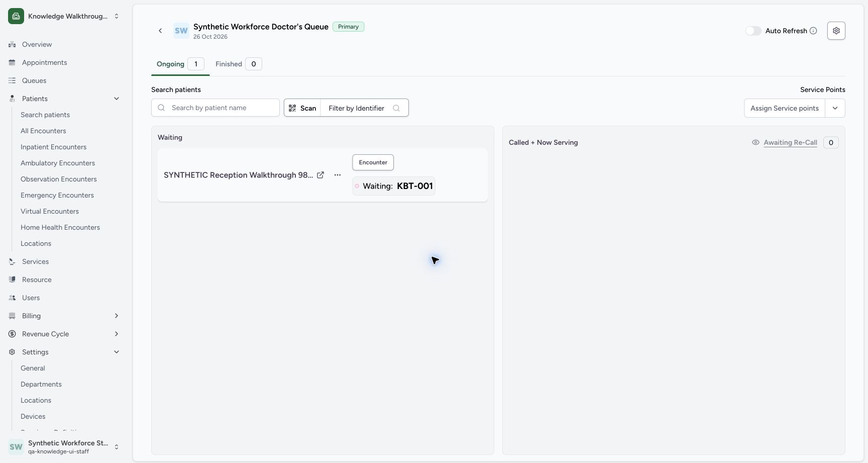This screenshot has width=868, height=463.
Task: Open Assign Service points dropdown arrow
Action: [835, 108]
